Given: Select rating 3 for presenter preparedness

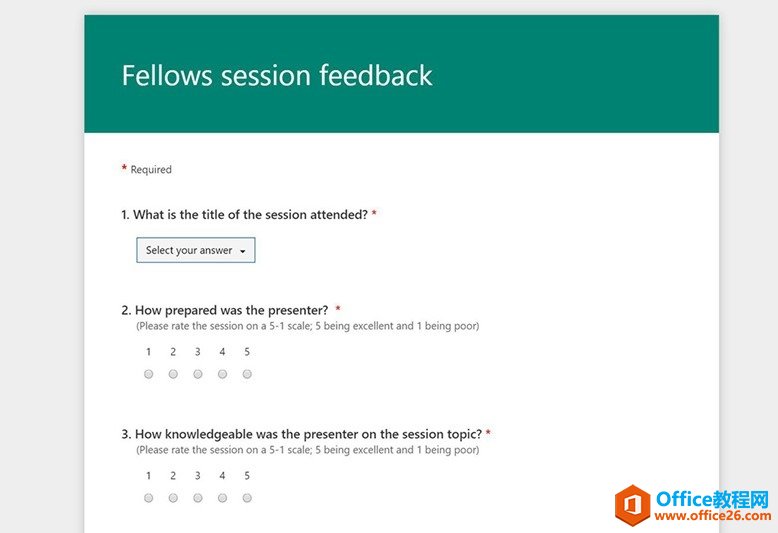Looking at the screenshot, I should (x=197, y=374).
